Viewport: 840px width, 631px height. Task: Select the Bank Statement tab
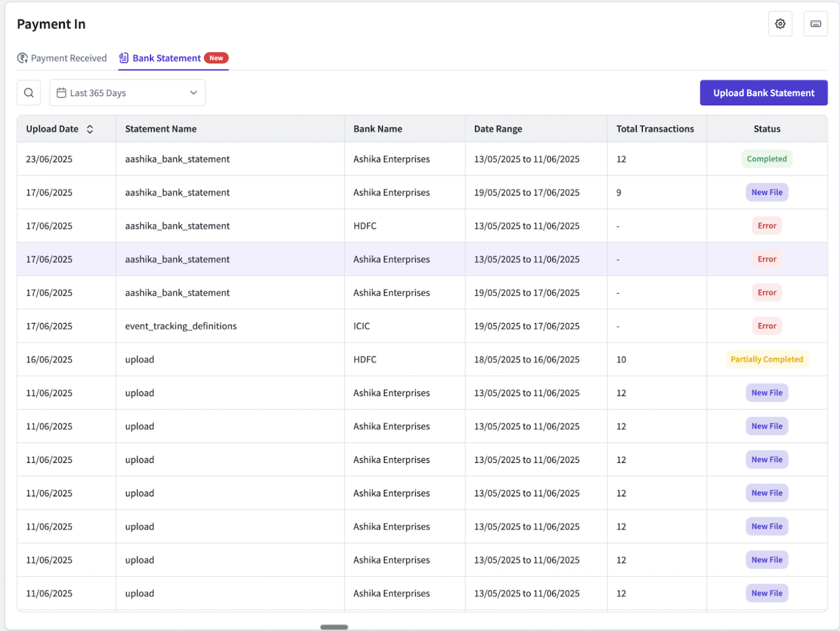(x=166, y=58)
